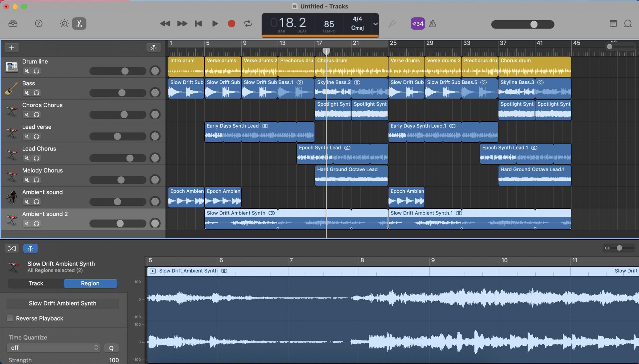Select the Region tab in inspector
The height and width of the screenshot is (364, 639).
pos(90,283)
